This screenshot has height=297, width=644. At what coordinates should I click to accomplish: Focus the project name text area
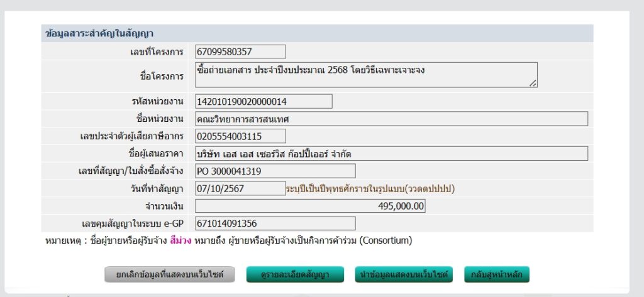click(x=365, y=75)
